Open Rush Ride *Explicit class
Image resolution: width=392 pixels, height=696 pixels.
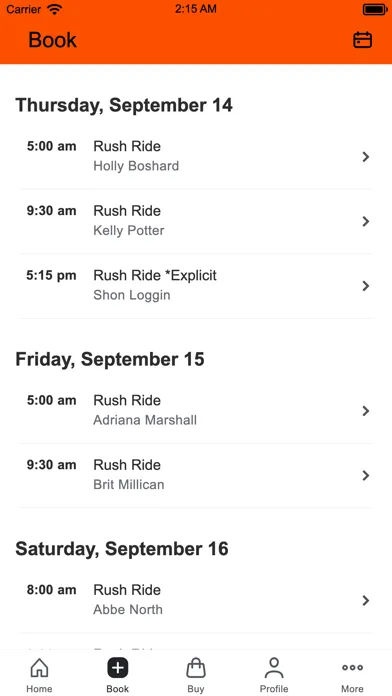coord(196,286)
